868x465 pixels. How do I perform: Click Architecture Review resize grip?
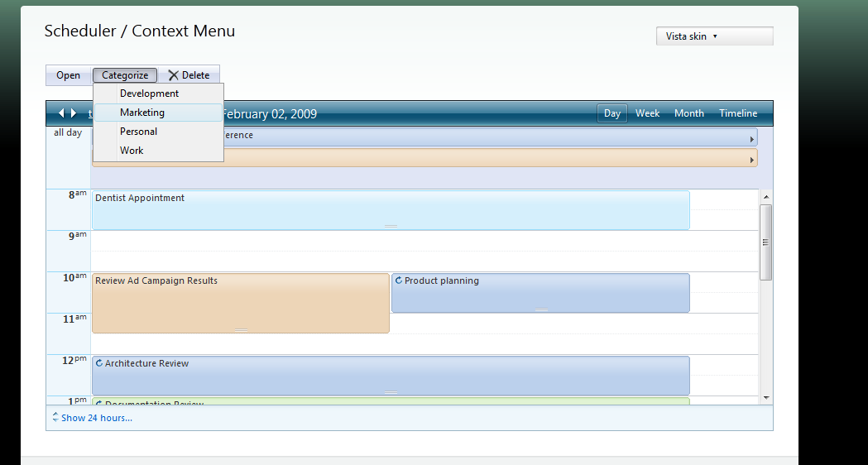click(391, 392)
